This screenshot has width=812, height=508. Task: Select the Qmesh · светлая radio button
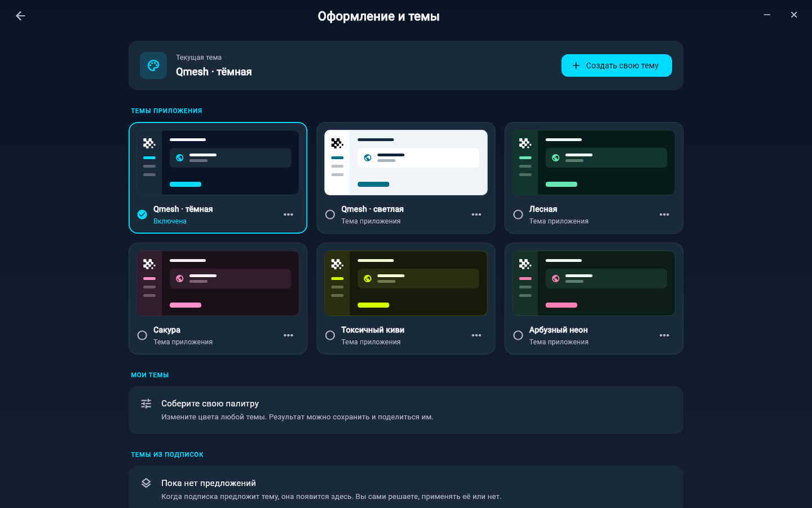[x=330, y=214]
